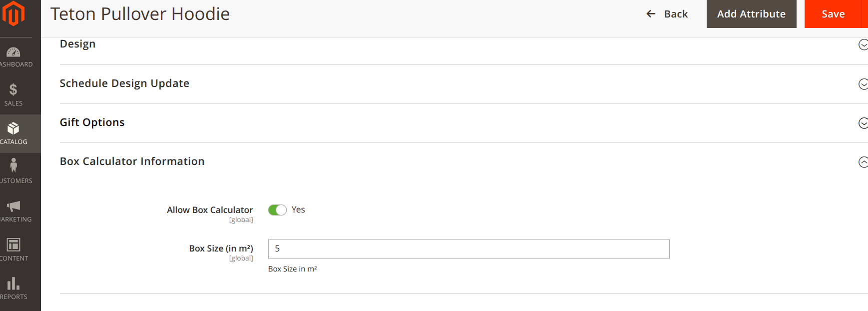Open the Catalog box icon
Screen dimensions: 868x311
(x=13, y=128)
